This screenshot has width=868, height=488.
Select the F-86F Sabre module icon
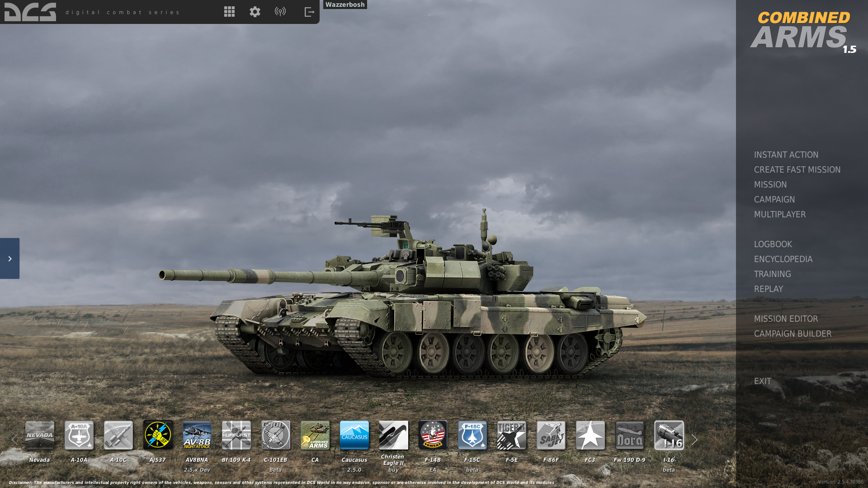click(x=551, y=435)
